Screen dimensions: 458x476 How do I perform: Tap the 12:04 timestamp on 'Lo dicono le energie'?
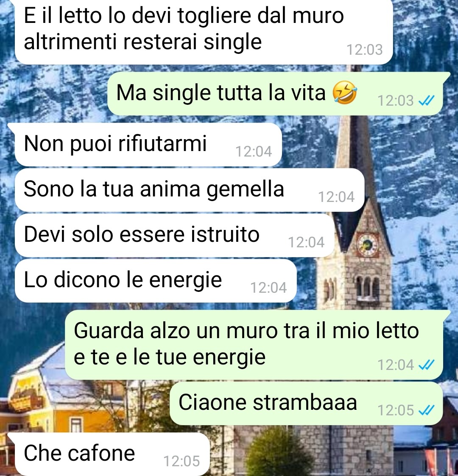[268, 288]
